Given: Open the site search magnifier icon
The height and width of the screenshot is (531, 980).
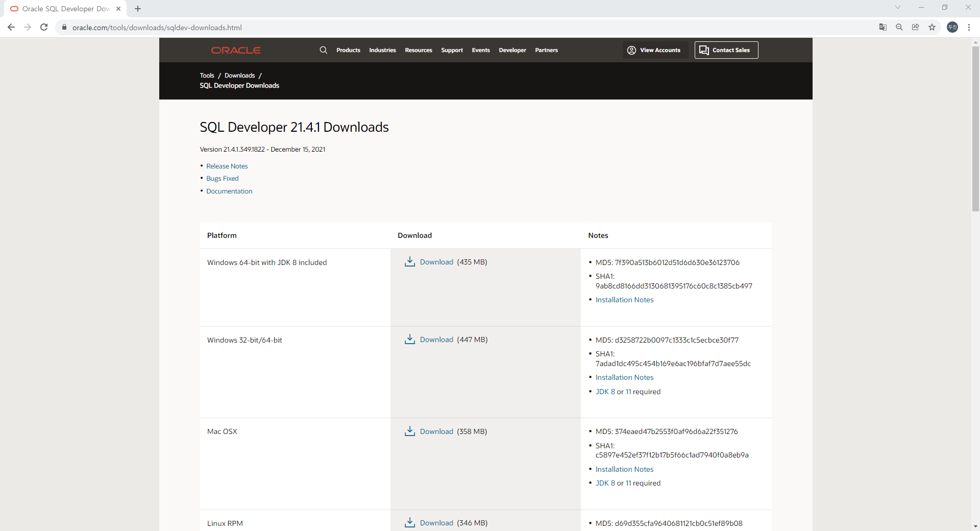Looking at the screenshot, I should point(324,50).
